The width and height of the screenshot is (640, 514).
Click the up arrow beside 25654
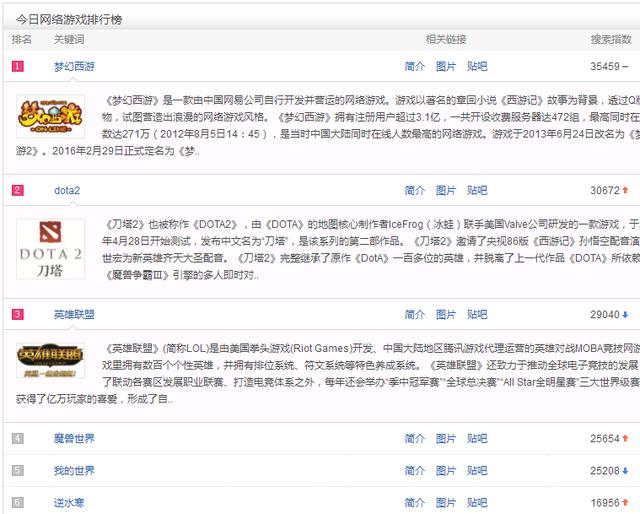[x=625, y=438]
